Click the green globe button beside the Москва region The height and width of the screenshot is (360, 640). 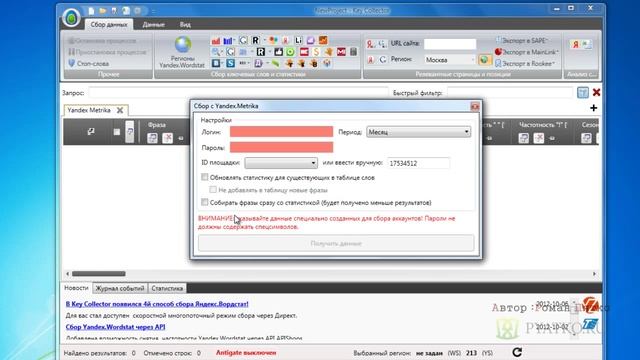pyautogui.click(x=484, y=60)
